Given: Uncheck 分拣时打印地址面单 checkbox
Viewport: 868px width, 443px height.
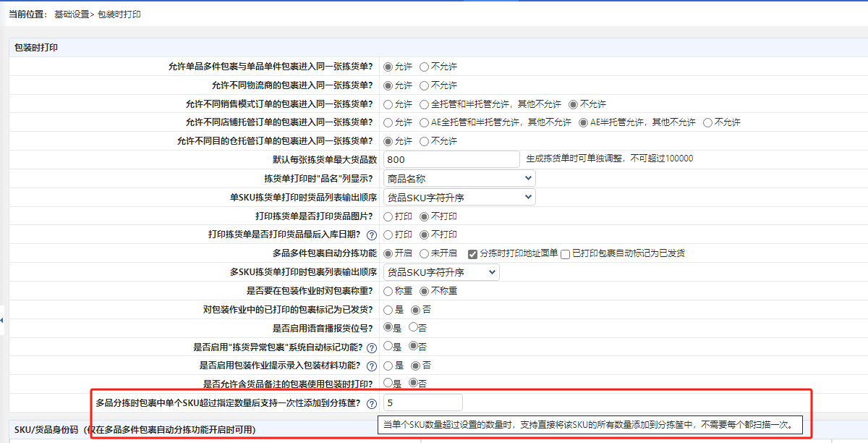Looking at the screenshot, I should coord(472,253).
